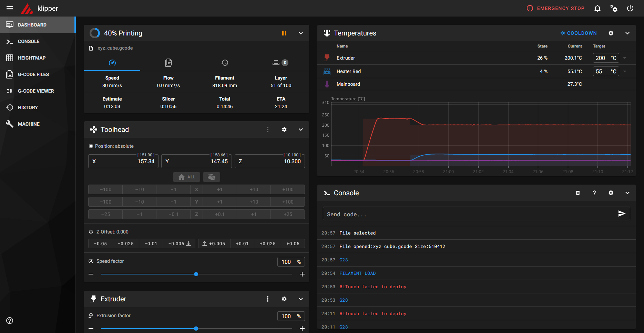
Task: Click the motors off icon button
Action: tap(211, 177)
